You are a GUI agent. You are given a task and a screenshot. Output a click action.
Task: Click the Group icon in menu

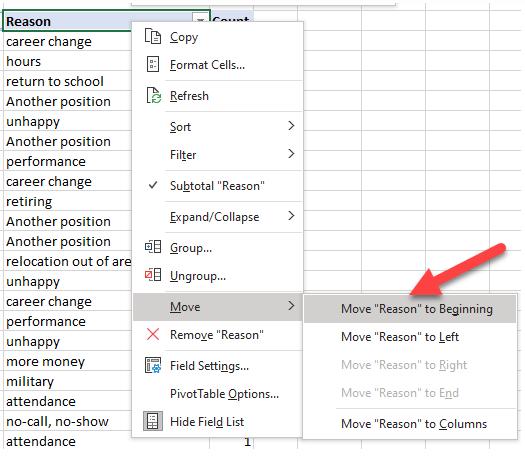coord(153,247)
